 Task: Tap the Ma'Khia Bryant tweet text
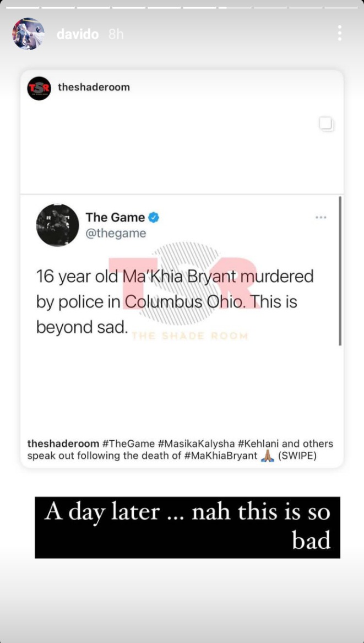tap(175, 302)
